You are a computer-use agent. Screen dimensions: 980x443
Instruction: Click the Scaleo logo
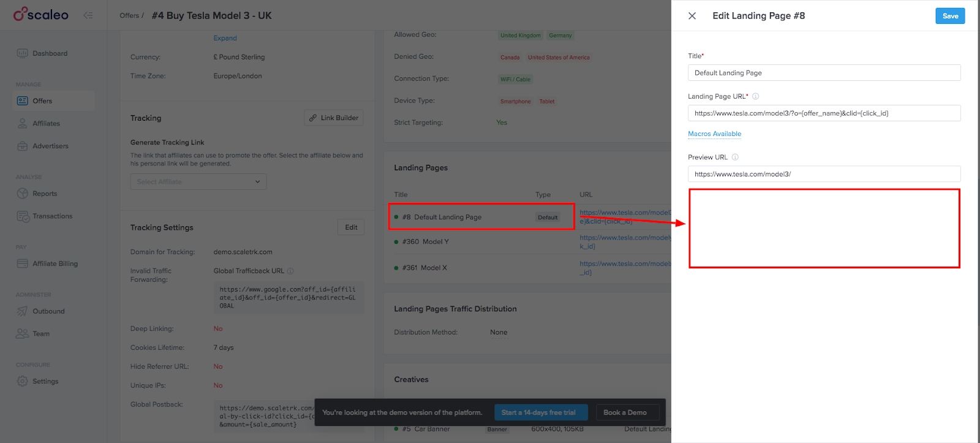click(41, 14)
